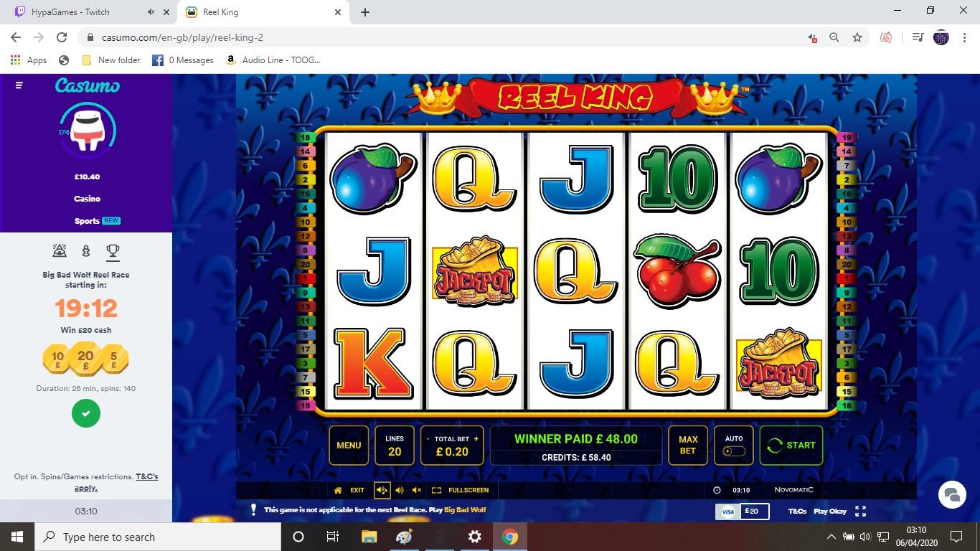Image resolution: width=980 pixels, height=551 pixels.
Task: Click the Casumo avatar profile icon
Action: click(88, 131)
